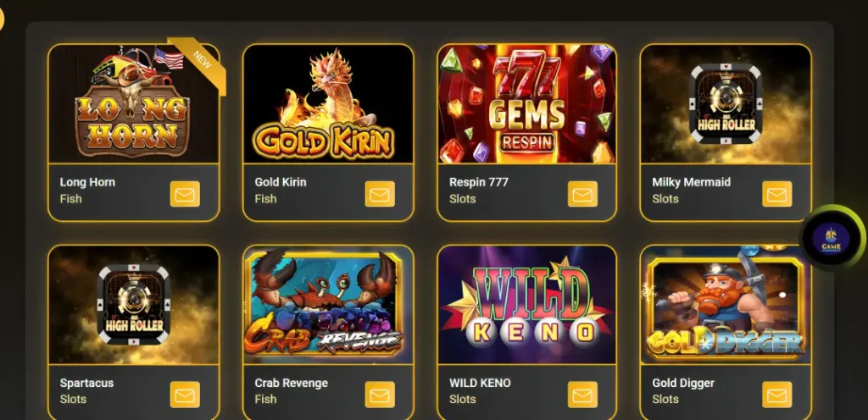Select the Spartacus High Roller thumbnail
The height and width of the screenshot is (420, 868).
pos(133,305)
